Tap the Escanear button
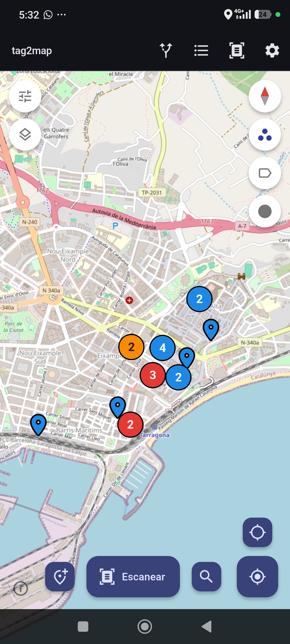Viewport: 290px width, 644px height. pos(133,576)
